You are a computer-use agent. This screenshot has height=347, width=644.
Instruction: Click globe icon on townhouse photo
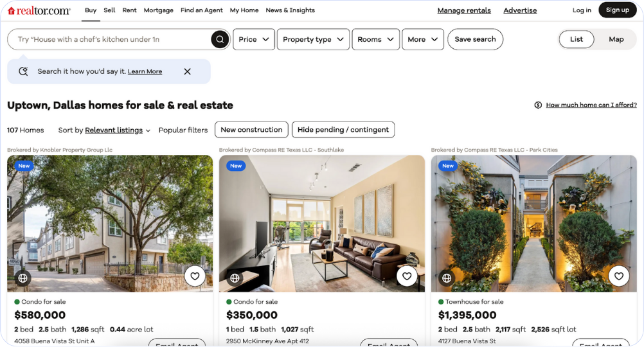[447, 278]
